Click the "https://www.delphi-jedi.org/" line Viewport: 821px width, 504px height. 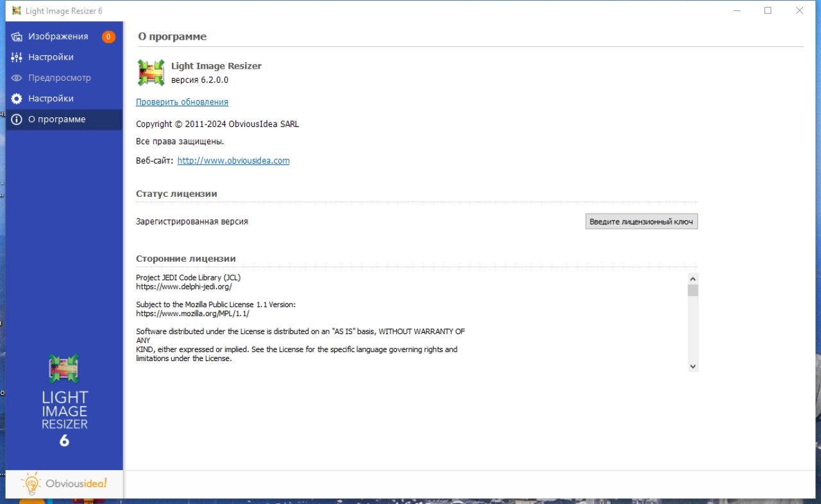(184, 287)
